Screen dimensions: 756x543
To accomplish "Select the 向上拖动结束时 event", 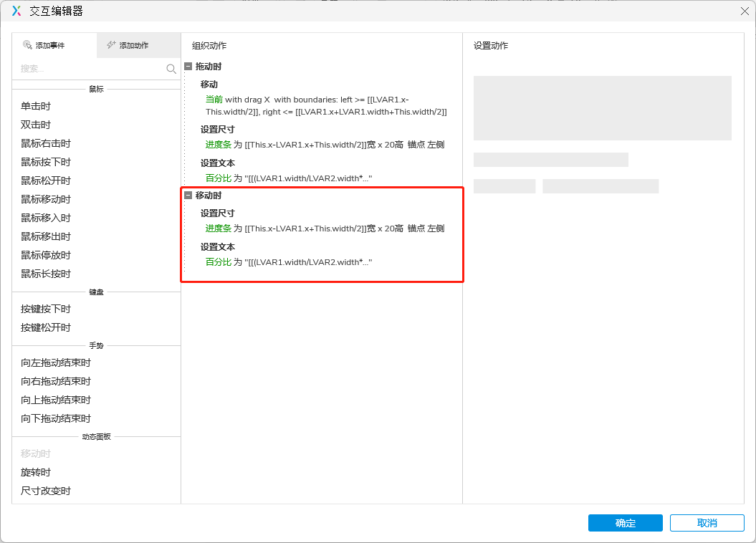I will coord(56,400).
